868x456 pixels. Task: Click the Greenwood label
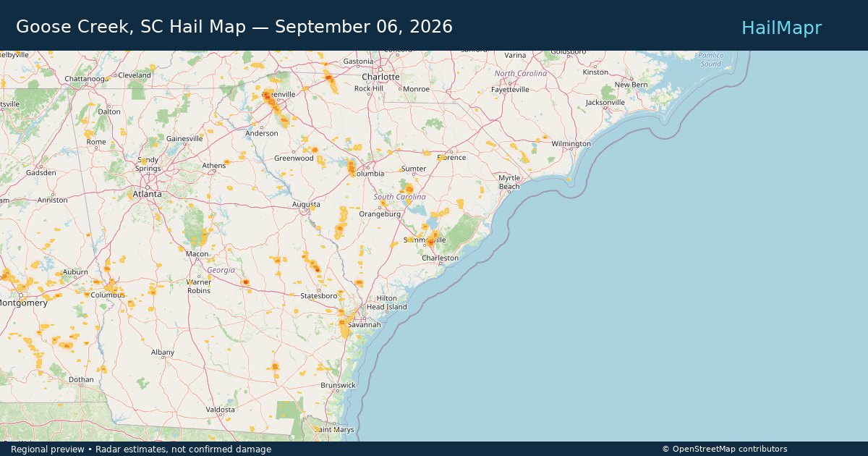click(x=294, y=158)
